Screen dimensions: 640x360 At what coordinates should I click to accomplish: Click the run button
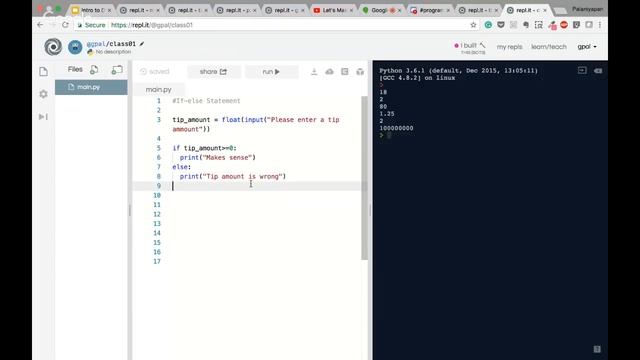[271, 71]
